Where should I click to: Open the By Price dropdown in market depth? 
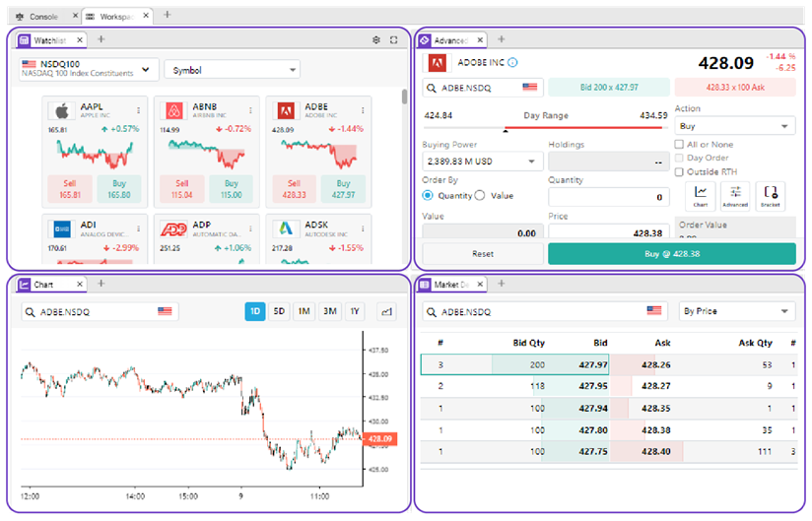point(735,311)
